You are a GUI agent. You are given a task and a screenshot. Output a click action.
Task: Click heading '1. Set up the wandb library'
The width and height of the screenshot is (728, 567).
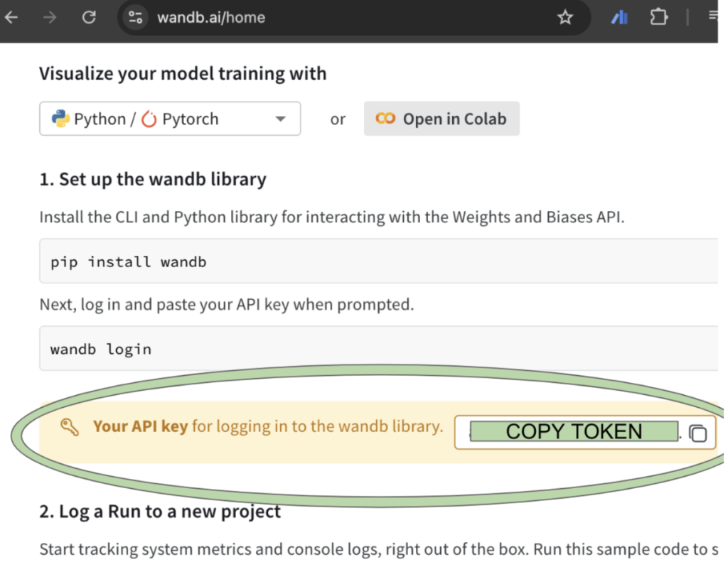153,180
